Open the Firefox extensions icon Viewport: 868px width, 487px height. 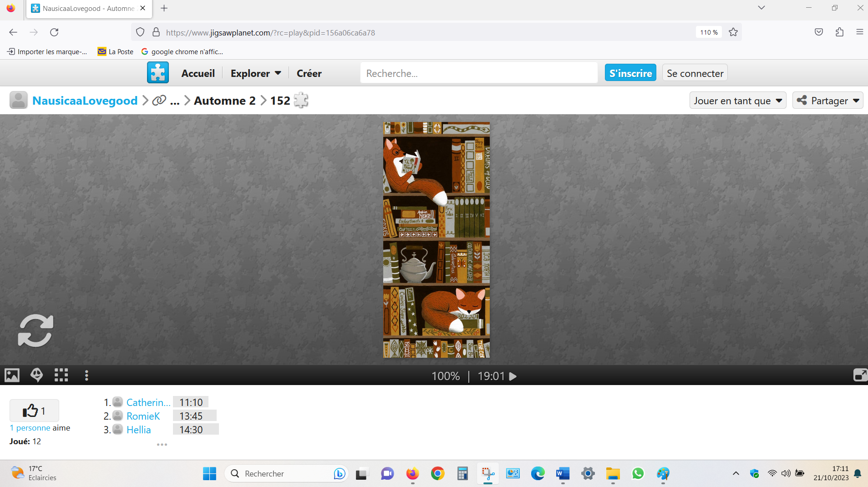pyautogui.click(x=840, y=32)
